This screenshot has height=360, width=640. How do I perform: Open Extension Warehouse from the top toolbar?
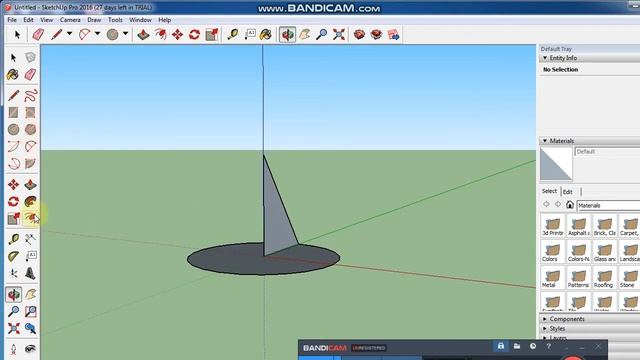[x=376, y=35]
